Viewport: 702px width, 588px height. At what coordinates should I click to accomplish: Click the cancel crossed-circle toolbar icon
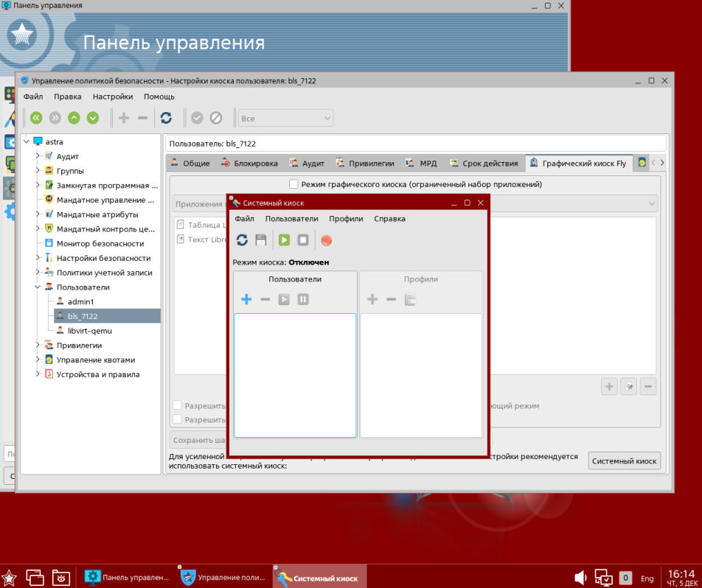pyautogui.click(x=216, y=118)
